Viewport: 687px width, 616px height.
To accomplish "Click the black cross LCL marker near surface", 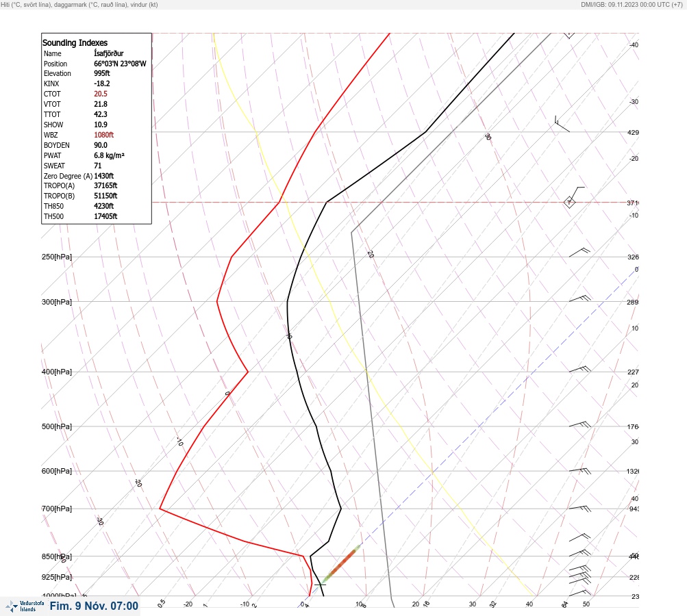I will point(321,585).
